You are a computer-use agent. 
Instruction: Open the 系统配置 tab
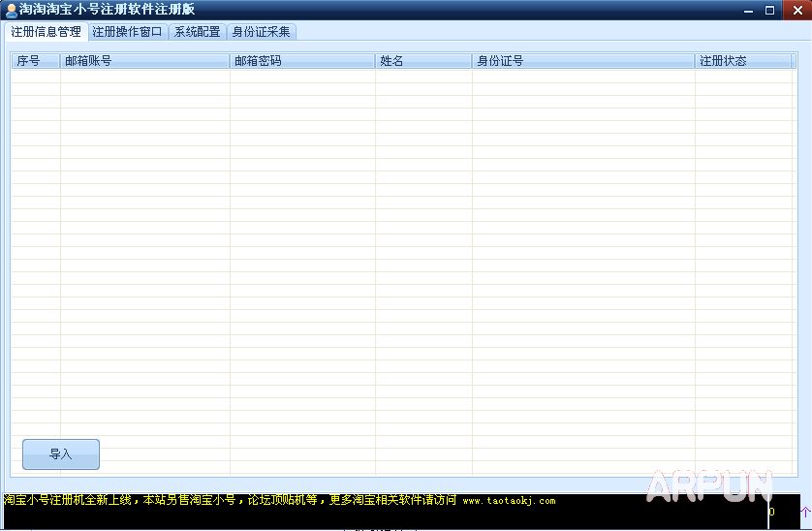coord(198,32)
